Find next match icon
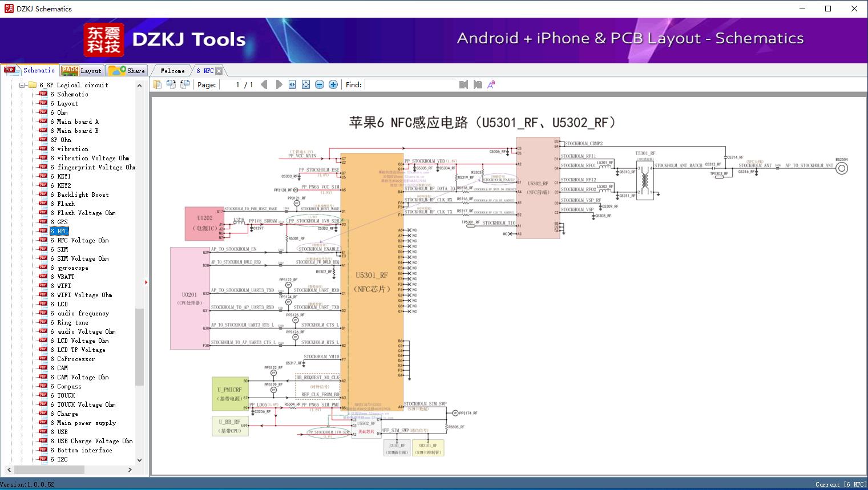 tap(478, 84)
